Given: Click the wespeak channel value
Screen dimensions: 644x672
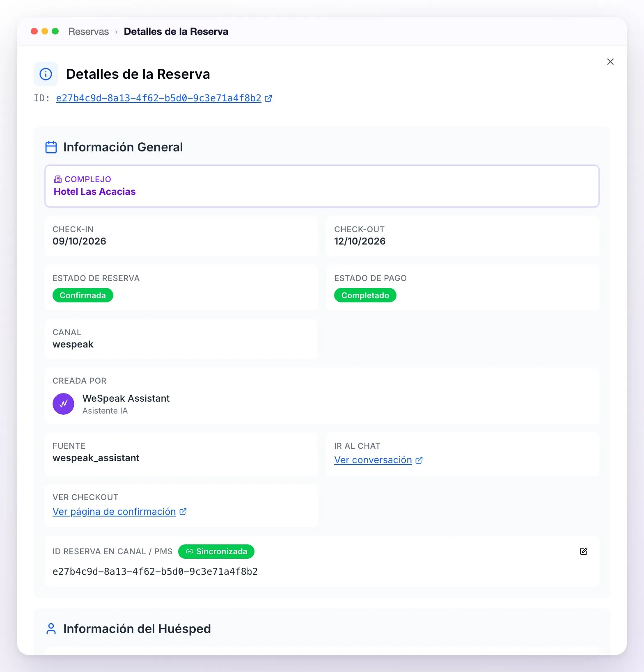Looking at the screenshot, I should click(x=73, y=344).
